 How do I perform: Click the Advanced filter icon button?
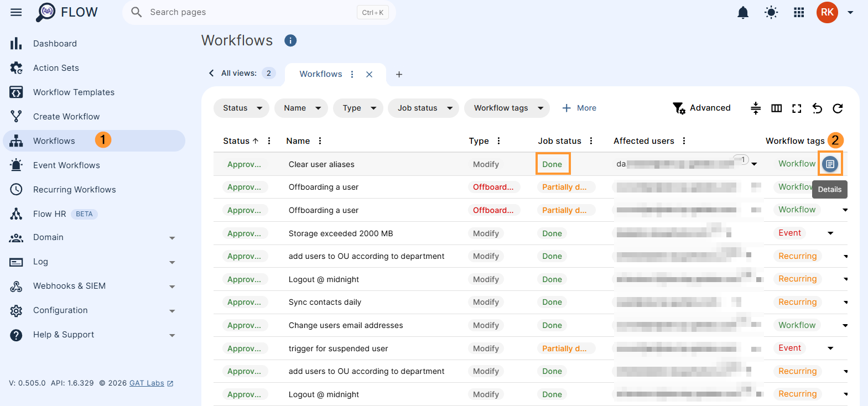click(701, 108)
